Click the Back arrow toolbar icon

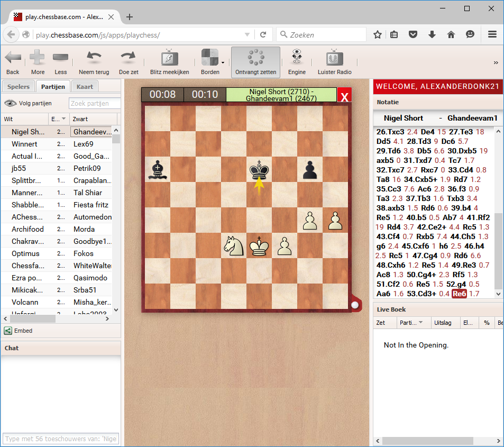click(13, 58)
